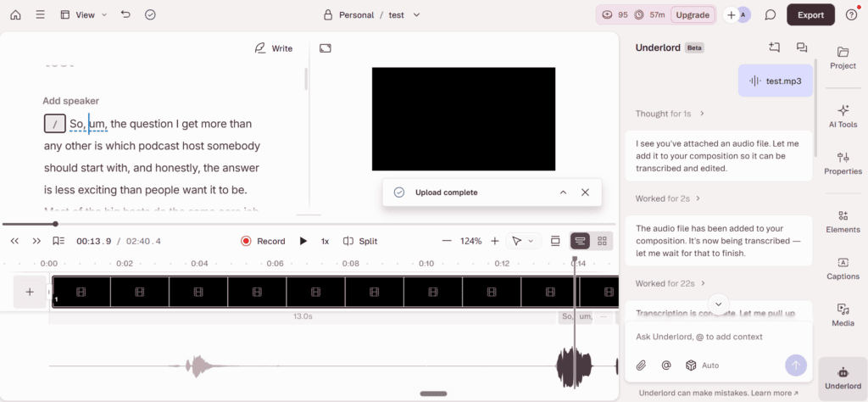Click the test.mp3 attachment chip

775,81
